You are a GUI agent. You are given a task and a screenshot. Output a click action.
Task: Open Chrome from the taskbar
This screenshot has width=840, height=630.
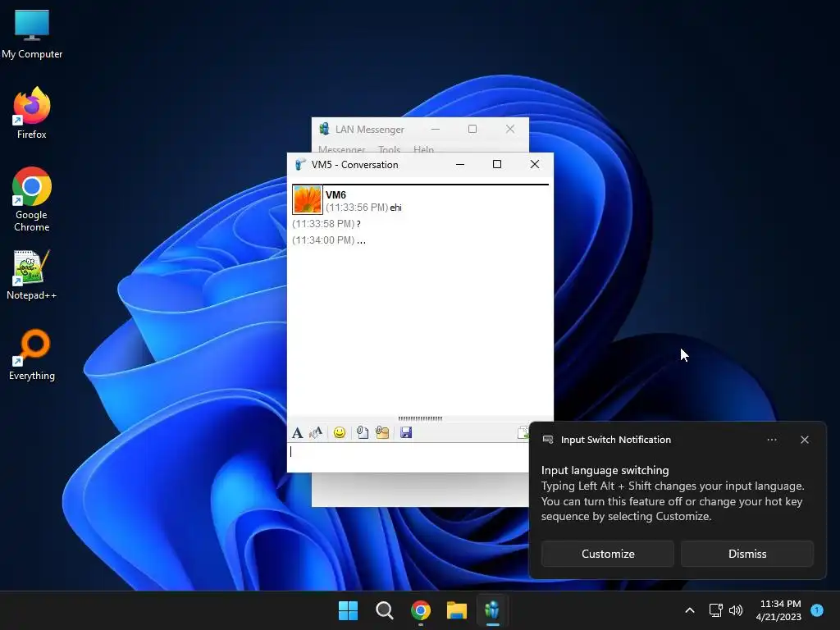click(421, 610)
